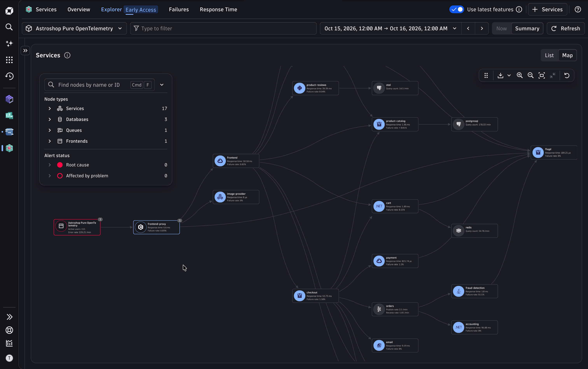
Task: Click the info icon beside Use latest features
Action: click(x=519, y=9)
